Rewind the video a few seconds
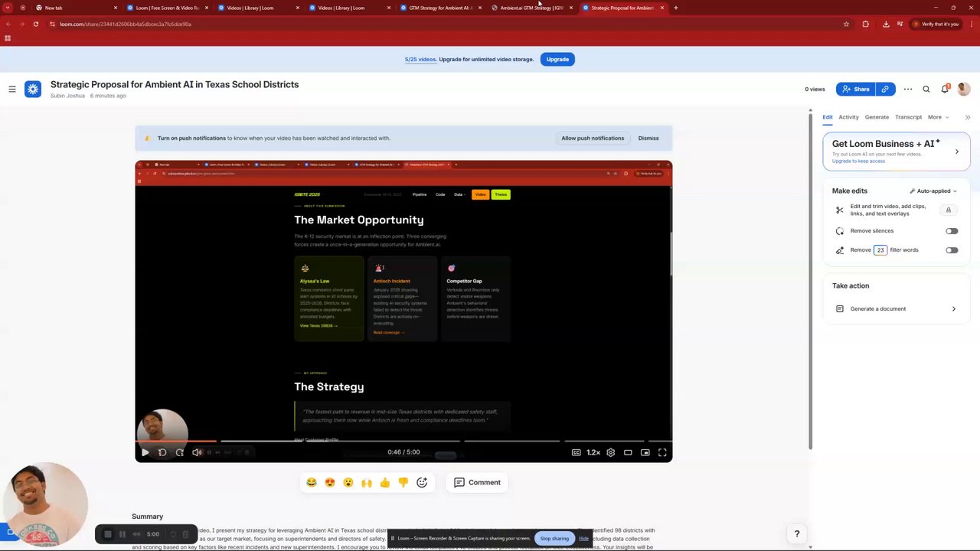The height and width of the screenshot is (551, 980). click(162, 452)
